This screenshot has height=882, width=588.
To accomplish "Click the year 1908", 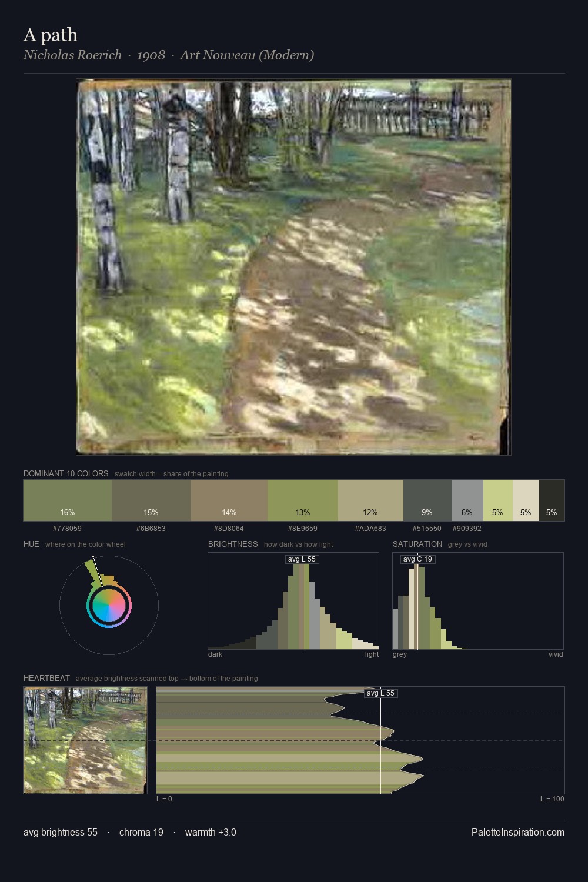I will tap(151, 55).
